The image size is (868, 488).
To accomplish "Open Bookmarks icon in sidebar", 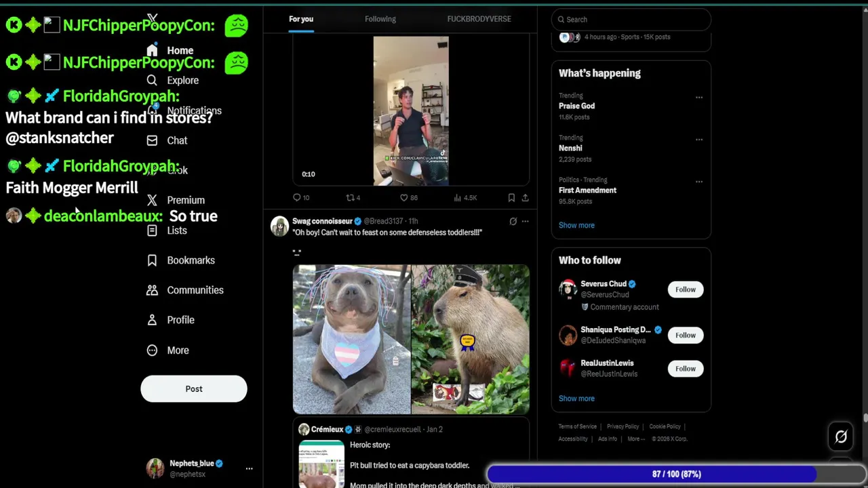I will click(x=152, y=260).
